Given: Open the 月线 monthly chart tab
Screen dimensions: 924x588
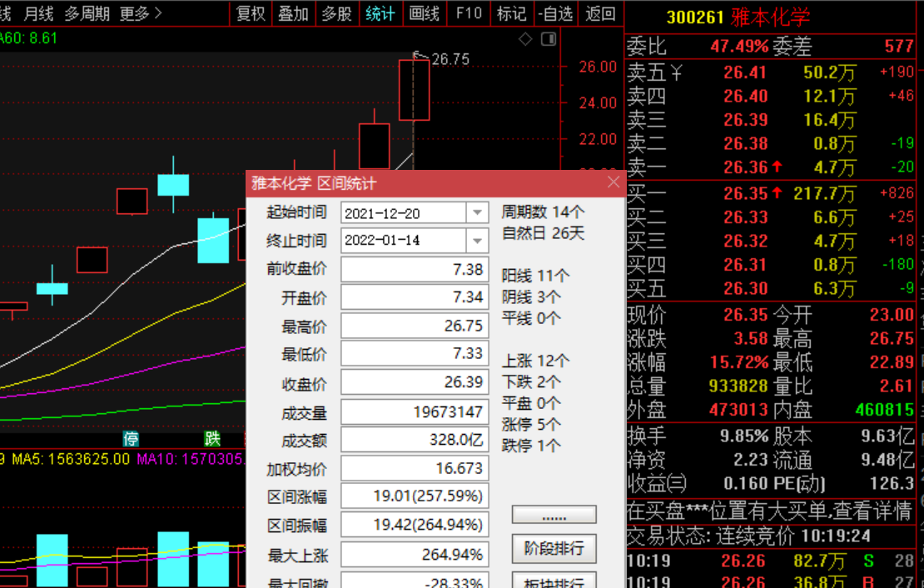Looking at the screenshot, I should (x=38, y=13).
